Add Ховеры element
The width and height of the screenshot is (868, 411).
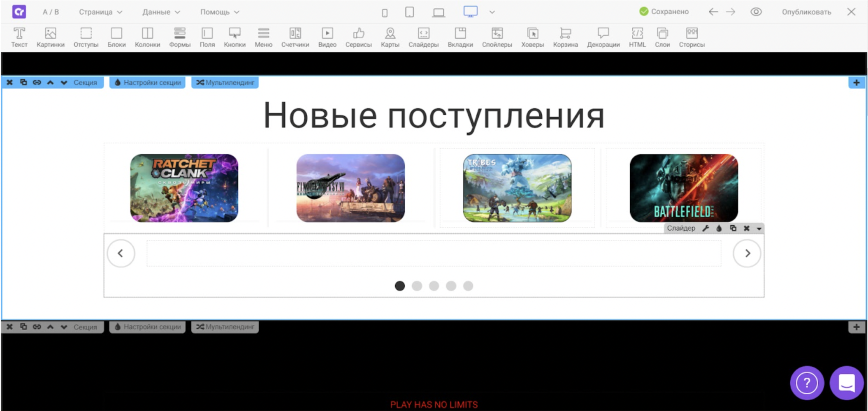(x=532, y=37)
